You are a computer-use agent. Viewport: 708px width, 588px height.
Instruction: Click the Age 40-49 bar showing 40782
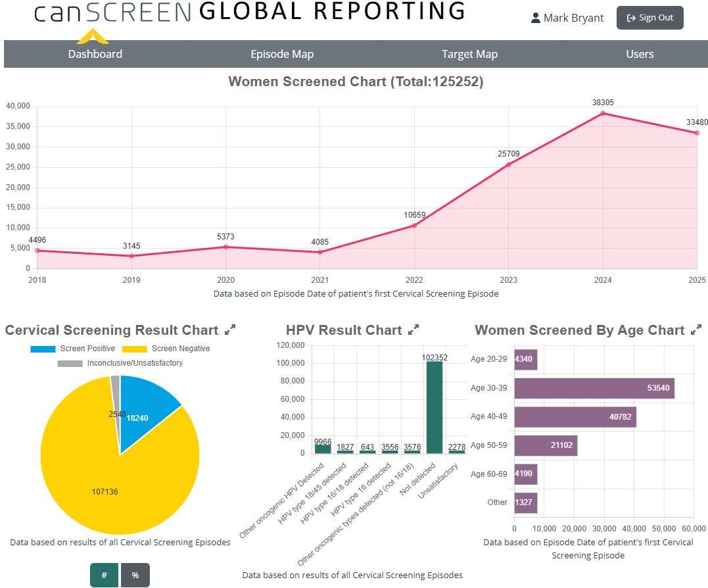(575, 417)
